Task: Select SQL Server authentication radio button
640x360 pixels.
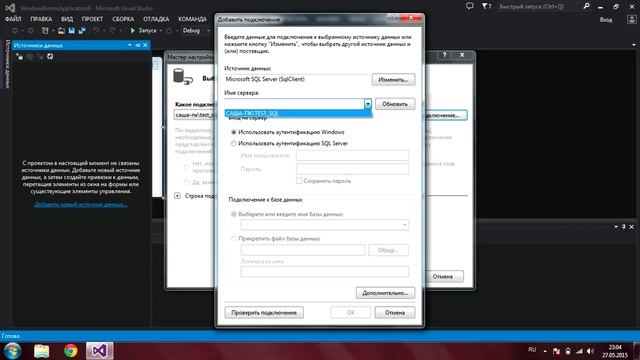Action: (233, 144)
